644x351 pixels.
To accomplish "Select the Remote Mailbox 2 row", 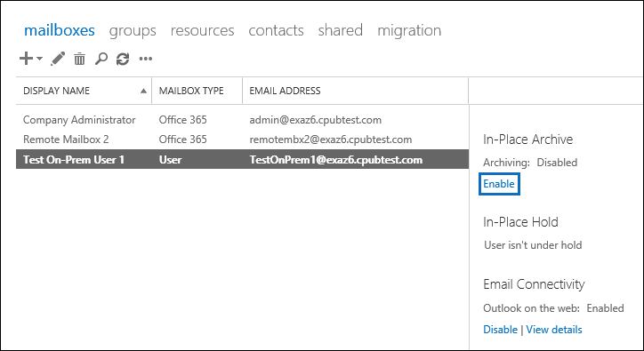I will pyautogui.click(x=242, y=140).
